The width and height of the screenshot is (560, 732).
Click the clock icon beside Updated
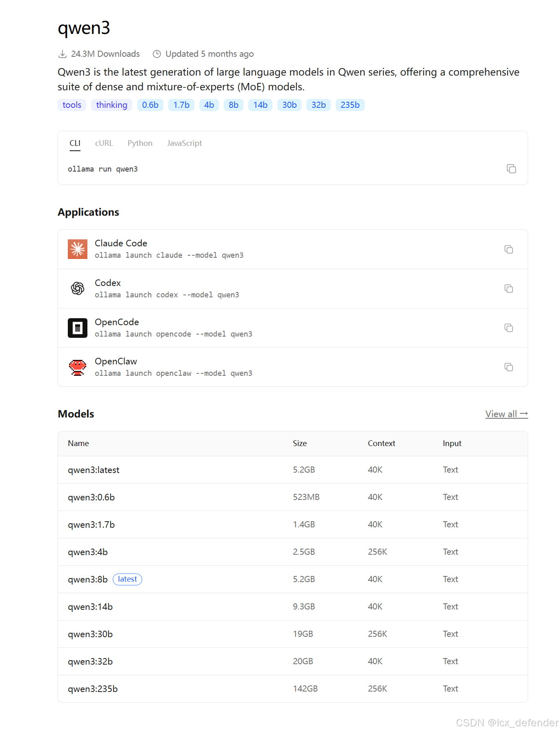pos(157,54)
